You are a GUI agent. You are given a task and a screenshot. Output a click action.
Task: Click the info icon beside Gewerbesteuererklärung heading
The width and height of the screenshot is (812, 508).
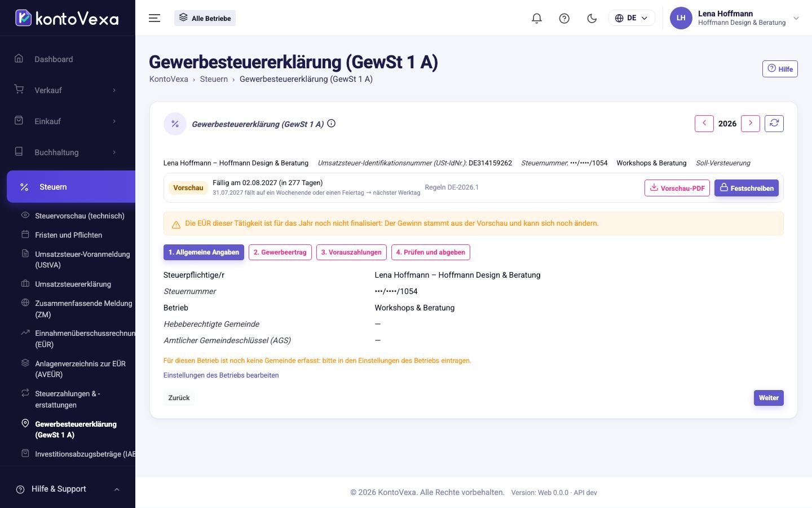[332, 124]
